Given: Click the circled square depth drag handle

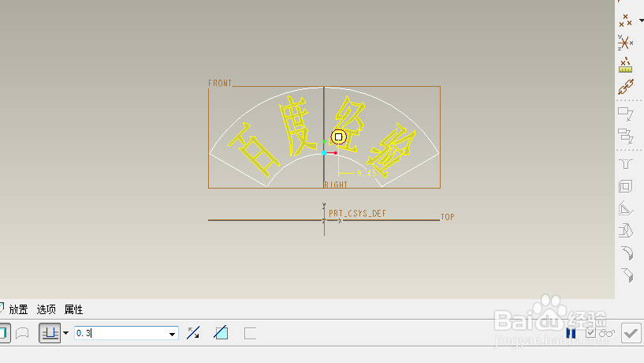Looking at the screenshot, I should pyautogui.click(x=338, y=137).
